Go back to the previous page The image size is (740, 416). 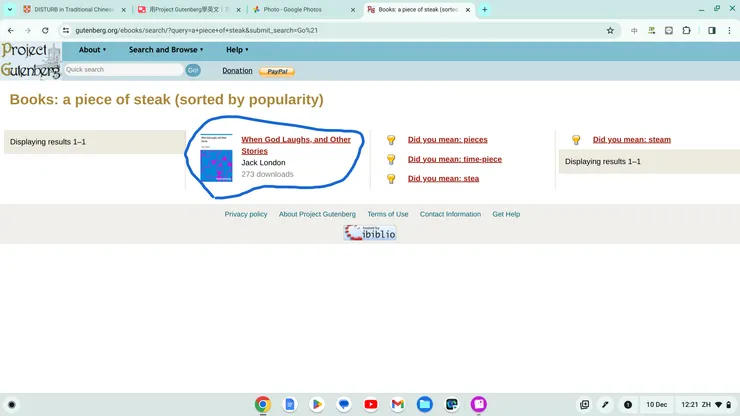point(10,30)
